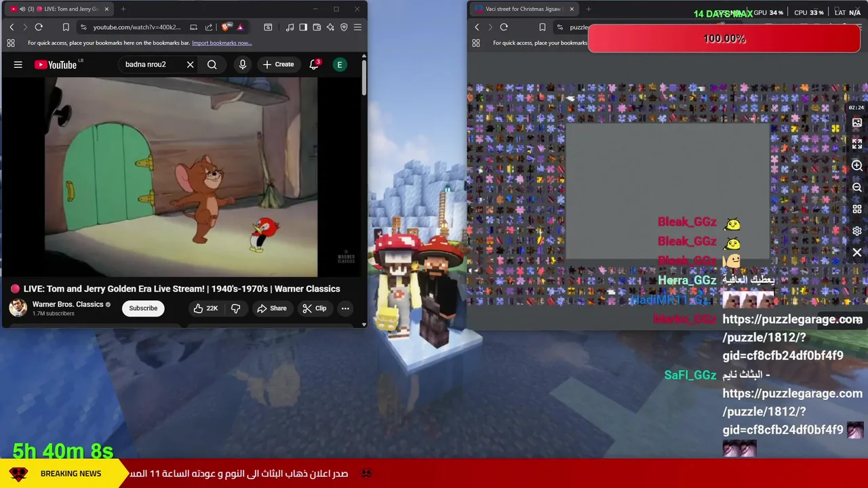
Task: Show the puzzle preview image
Action: pos(857,123)
